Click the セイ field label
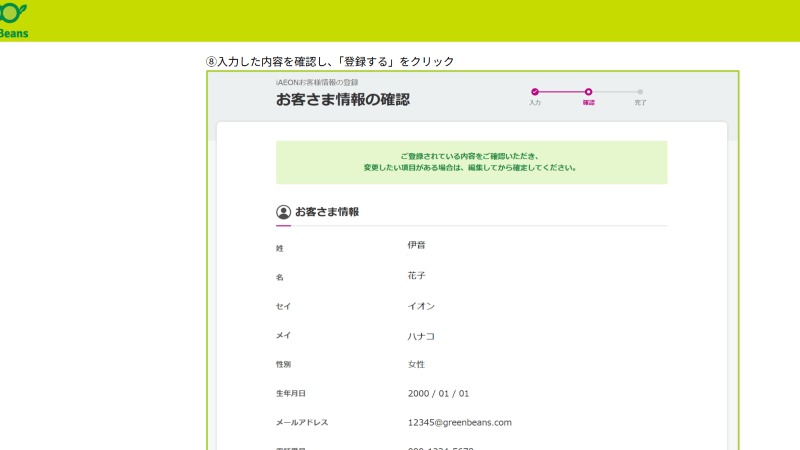The width and height of the screenshot is (800, 450). pos(283,306)
